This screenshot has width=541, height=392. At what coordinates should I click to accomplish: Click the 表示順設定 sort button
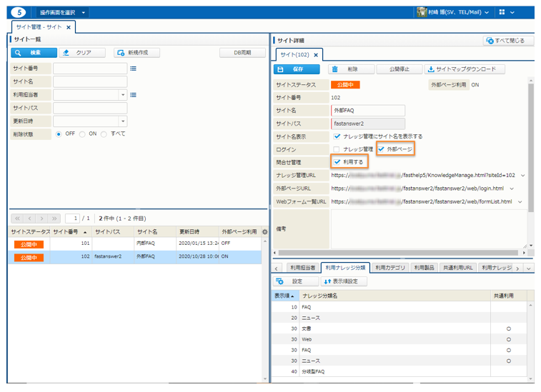coord(344,281)
